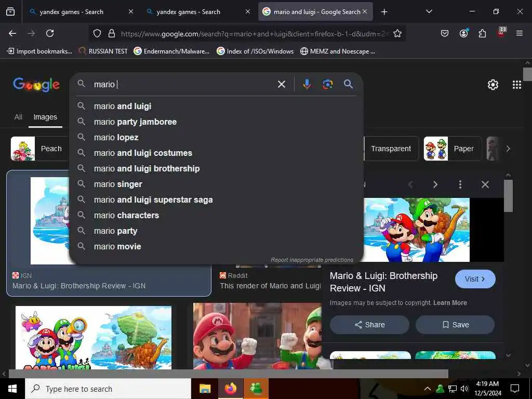Show the next image in the preview panel

click(435, 184)
